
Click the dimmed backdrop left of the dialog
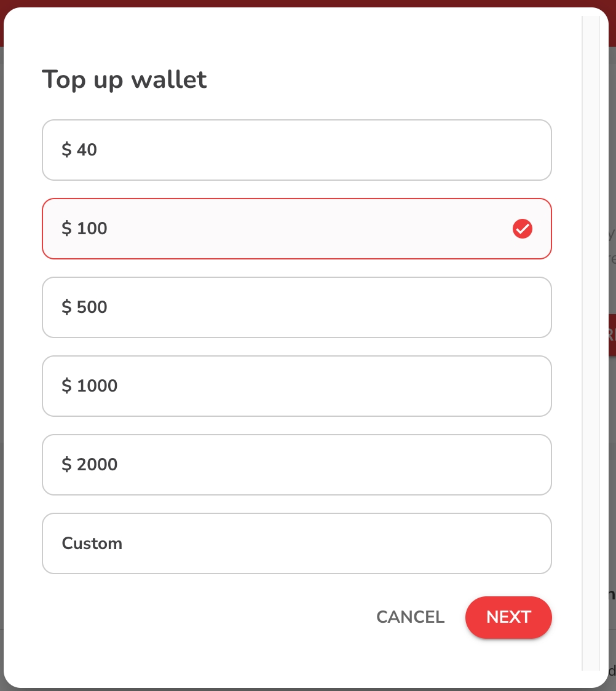pos(1,369)
